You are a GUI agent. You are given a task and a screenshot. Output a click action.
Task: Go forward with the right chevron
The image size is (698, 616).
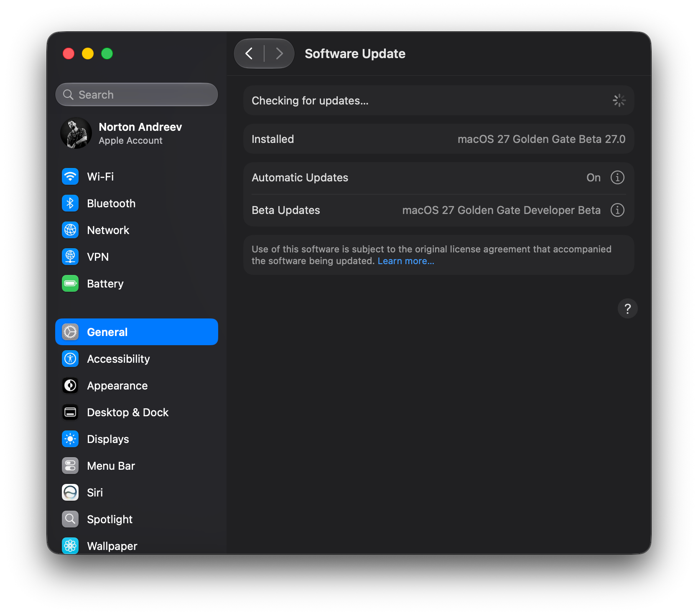click(279, 53)
